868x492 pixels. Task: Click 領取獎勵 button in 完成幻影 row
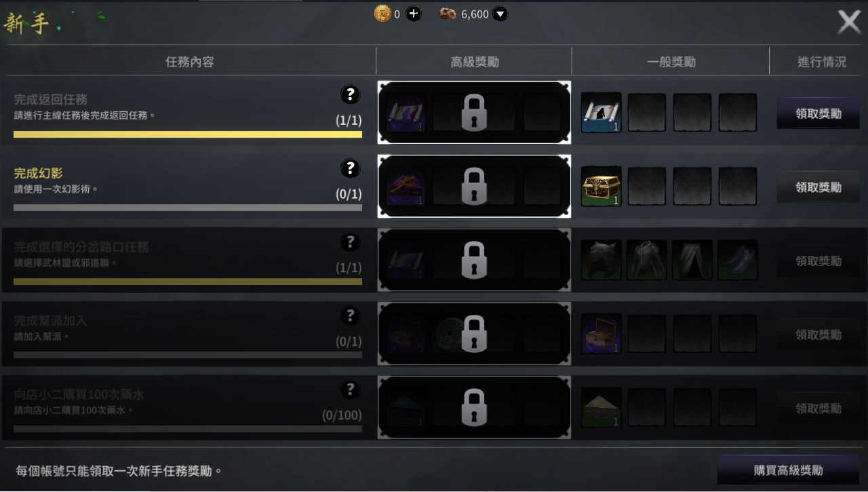(x=818, y=187)
